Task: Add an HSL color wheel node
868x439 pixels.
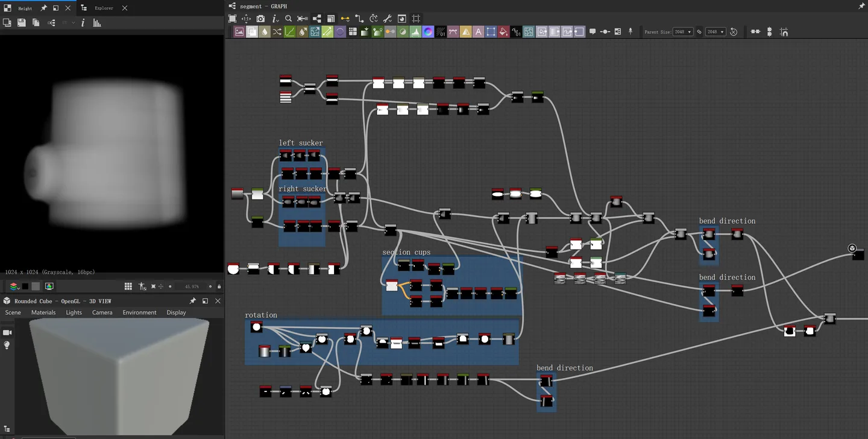Action: click(428, 32)
